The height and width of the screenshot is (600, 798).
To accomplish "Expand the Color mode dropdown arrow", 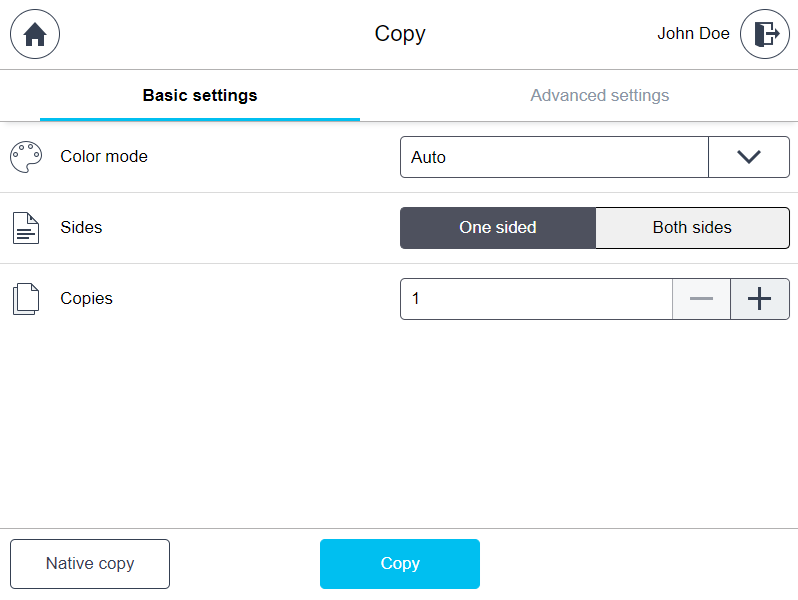I will point(748,157).
